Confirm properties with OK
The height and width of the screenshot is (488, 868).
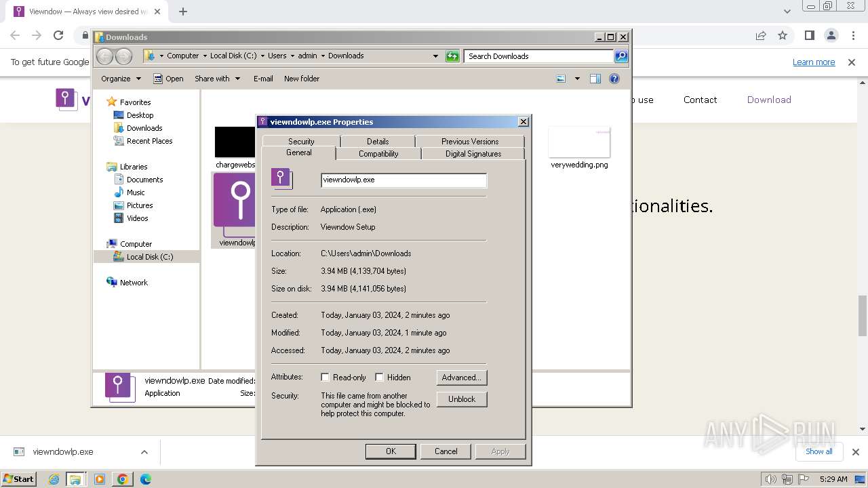coord(391,451)
